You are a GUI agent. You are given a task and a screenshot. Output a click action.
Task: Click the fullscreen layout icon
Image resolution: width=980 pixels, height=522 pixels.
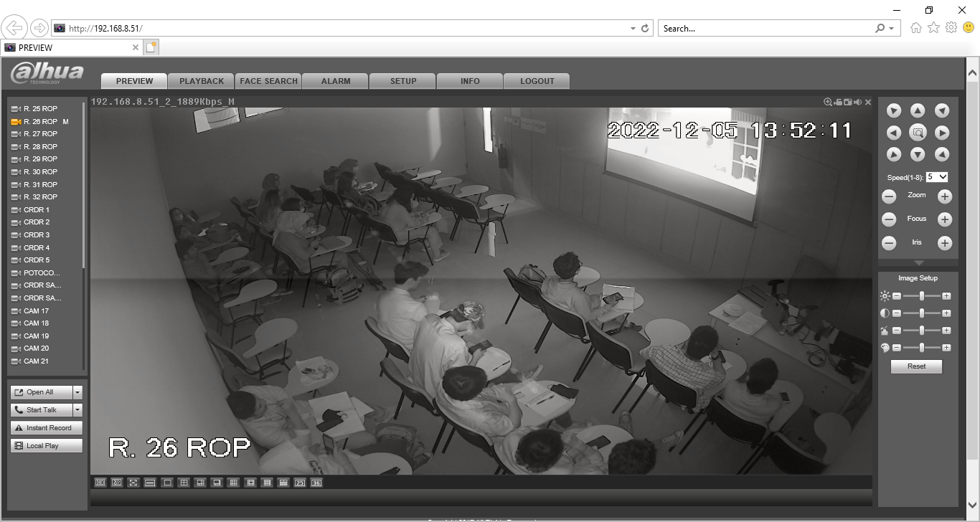point(133,483)
